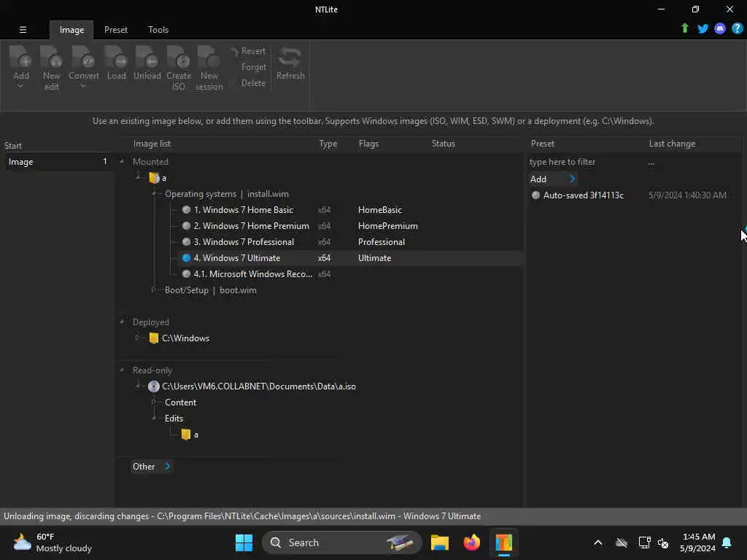Image resolution: width=747 pixels, height=560 pixels.
Task: Switch to the Preset tab
Action: click(116, 29)
